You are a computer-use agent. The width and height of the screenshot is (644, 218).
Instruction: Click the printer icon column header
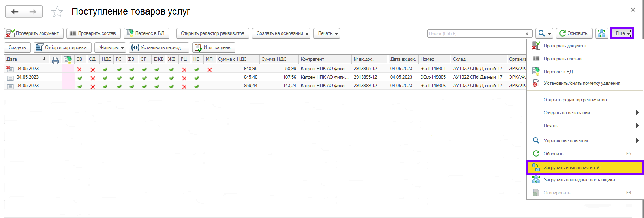click(56, 60)
